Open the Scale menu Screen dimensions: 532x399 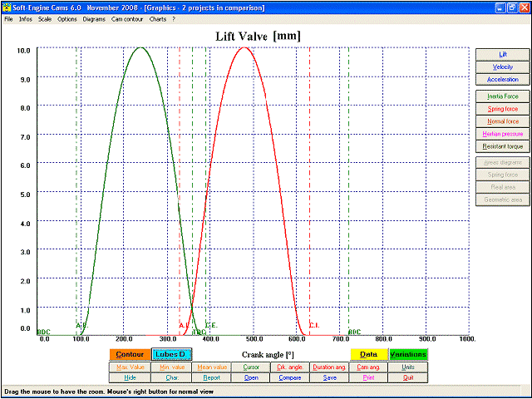[45, 19]
